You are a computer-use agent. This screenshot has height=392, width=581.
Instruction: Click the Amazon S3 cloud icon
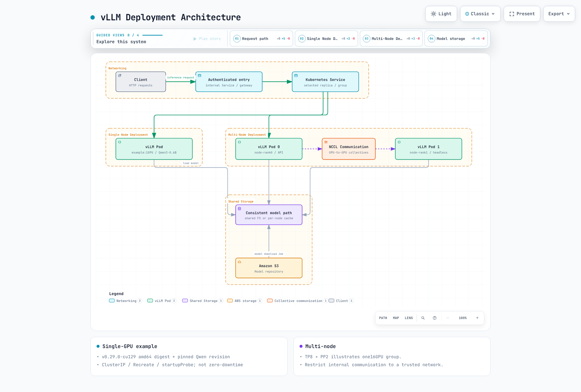point(239,262)
